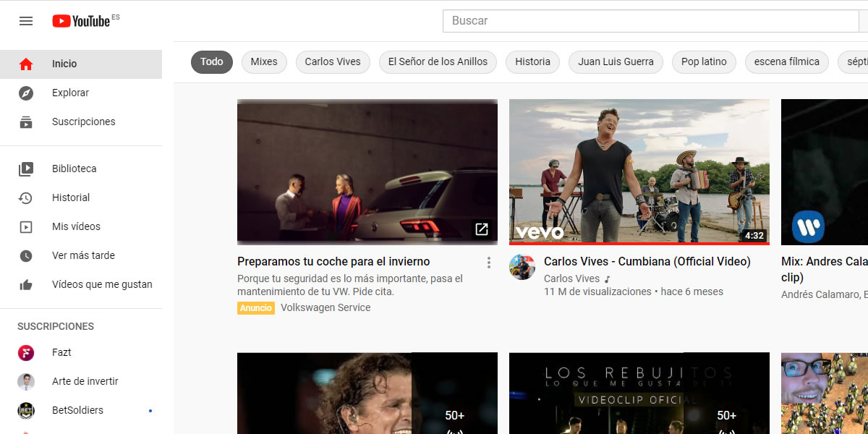Click the external link icon on ad thumbnail
Screen dimensions: 868x434
482,229
